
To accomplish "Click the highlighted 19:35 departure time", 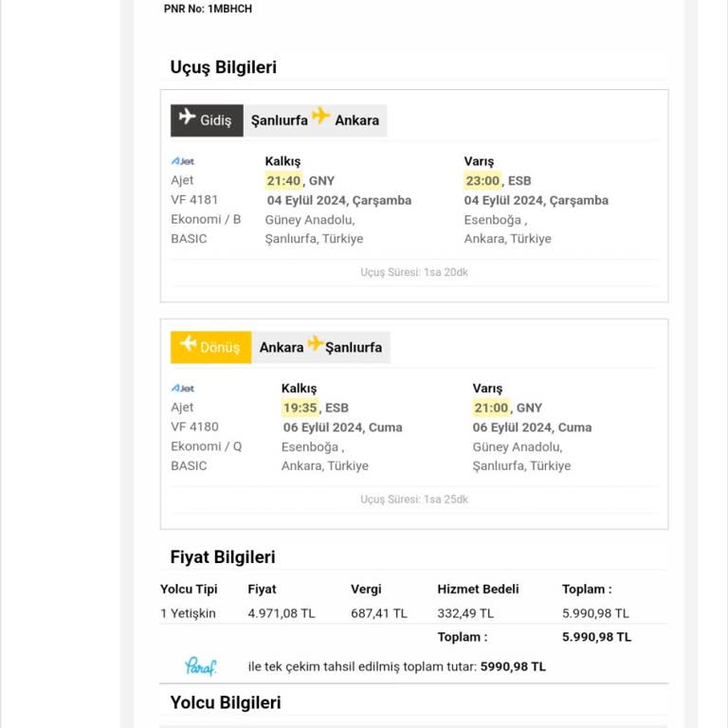I will click(x=300, y=408).
